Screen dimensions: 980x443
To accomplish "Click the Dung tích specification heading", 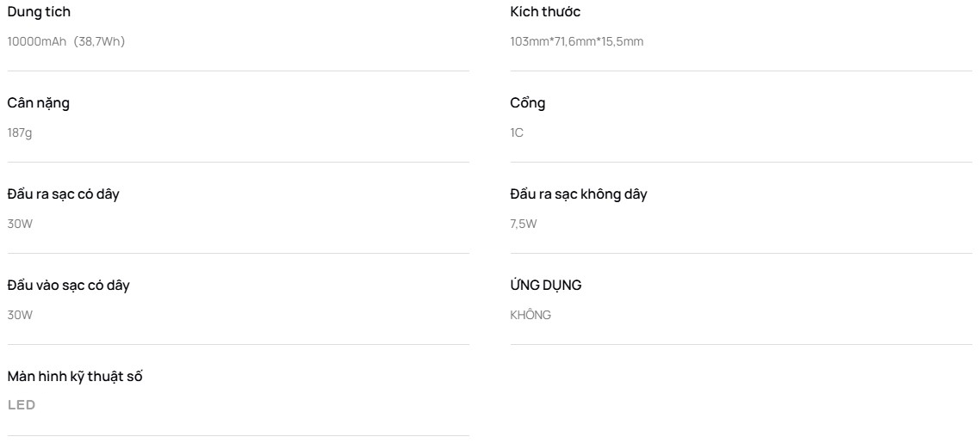I will point(39,12).
